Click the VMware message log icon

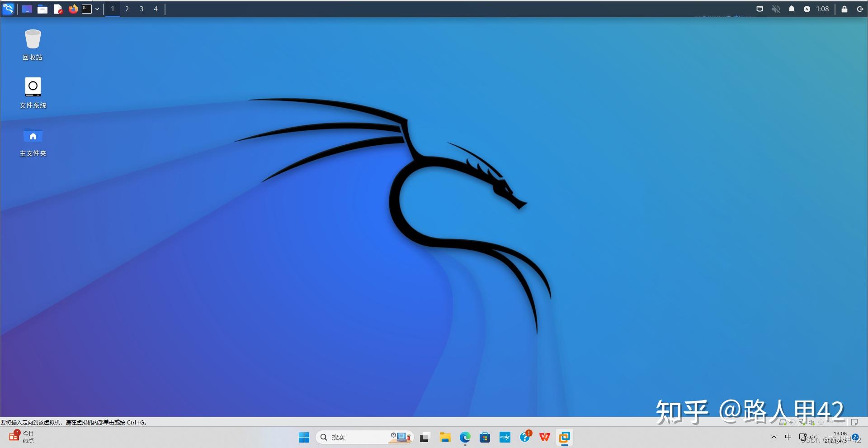[x=854, y=422]
